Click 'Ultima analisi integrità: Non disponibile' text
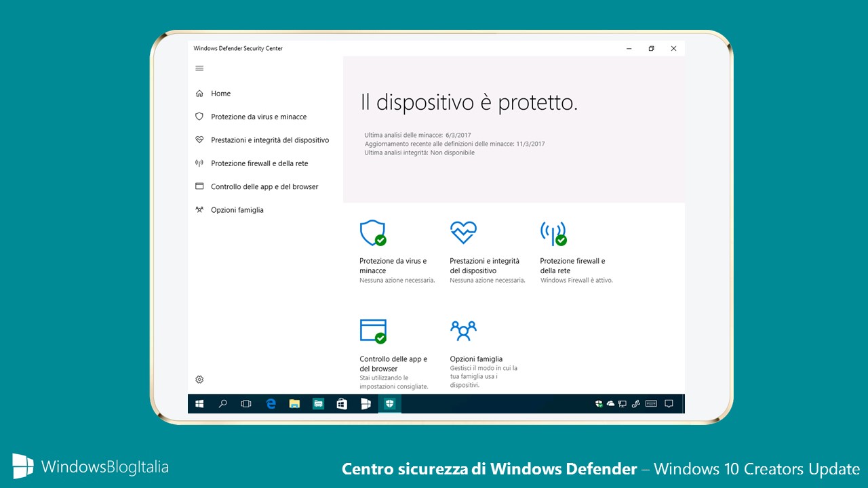This screenshot has width=868, height=488. 419,153
